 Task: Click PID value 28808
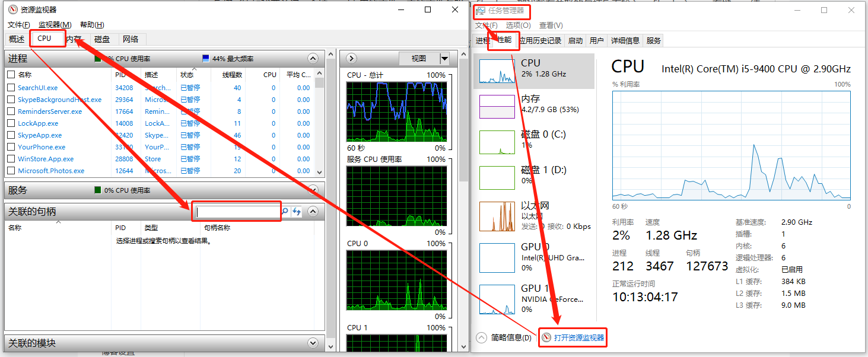pyautogui.click(x=124, y=159)
